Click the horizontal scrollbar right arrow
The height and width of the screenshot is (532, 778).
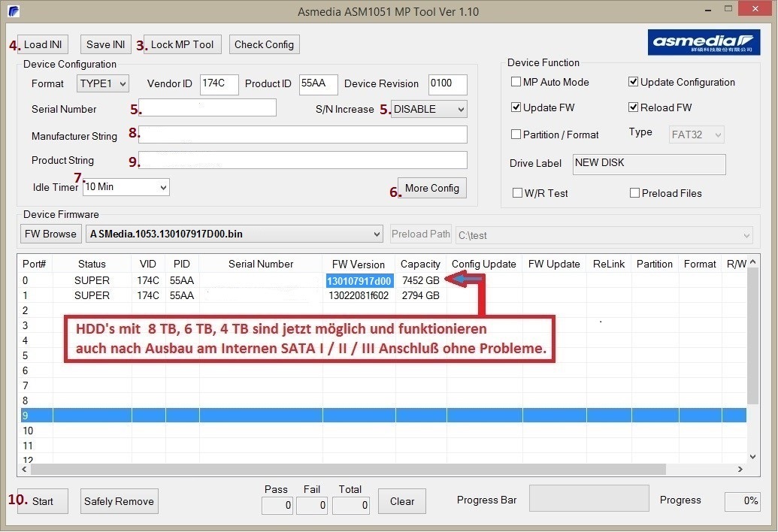[740, 469]
